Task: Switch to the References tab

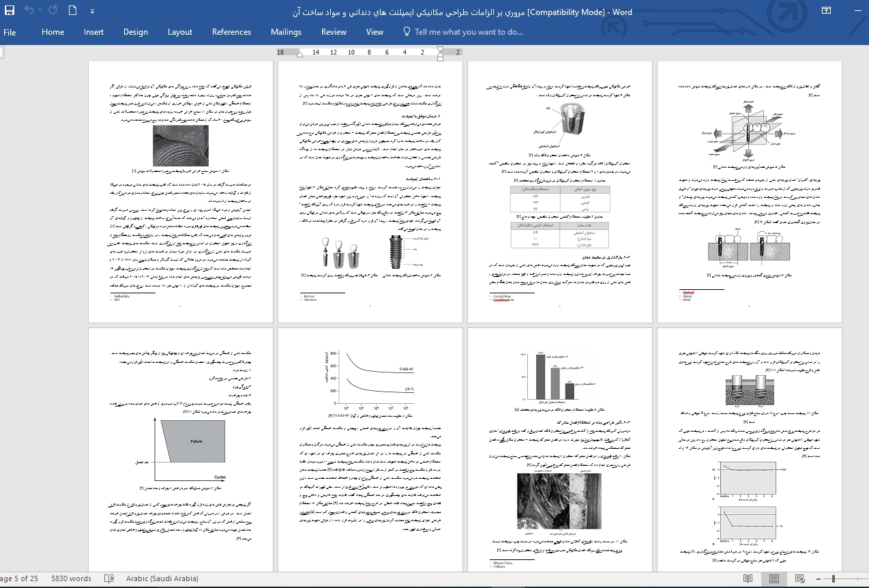Action: pyautogui.click(x=231, y=32)
